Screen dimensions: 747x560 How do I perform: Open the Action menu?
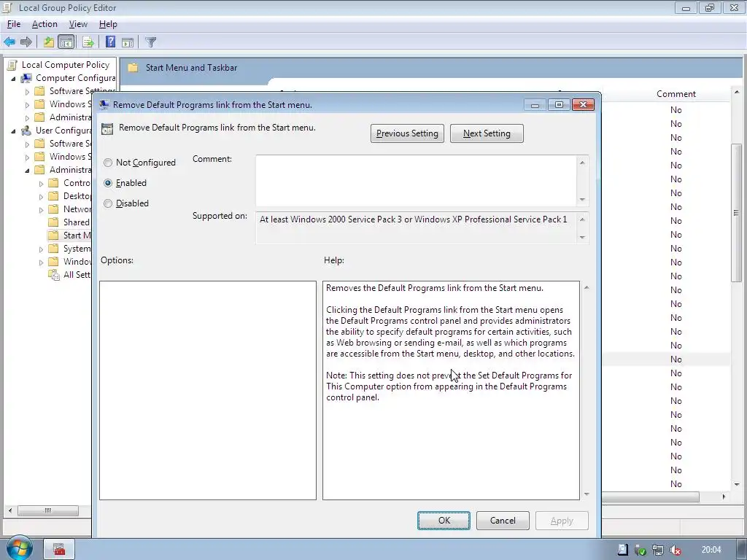pos(44,24)
